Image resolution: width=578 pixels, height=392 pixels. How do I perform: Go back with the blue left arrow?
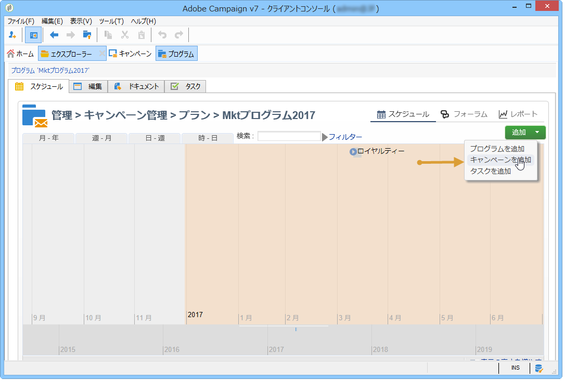(54, 35)
